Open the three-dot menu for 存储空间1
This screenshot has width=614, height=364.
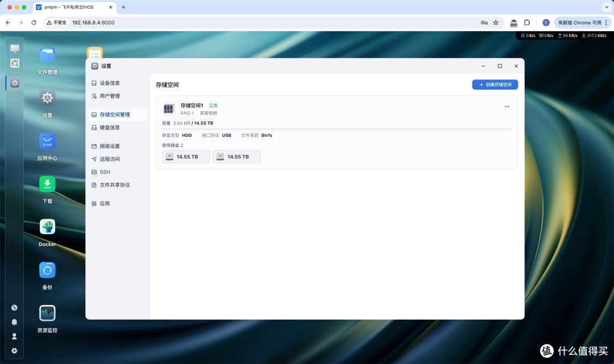(x=507, y=106)
